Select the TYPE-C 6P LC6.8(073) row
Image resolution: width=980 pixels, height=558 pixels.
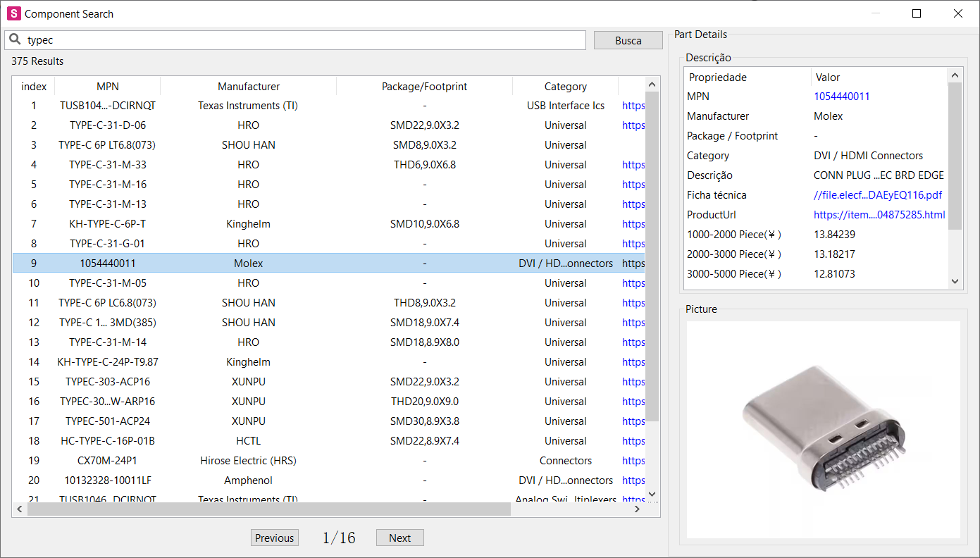[x=328, y=303]
